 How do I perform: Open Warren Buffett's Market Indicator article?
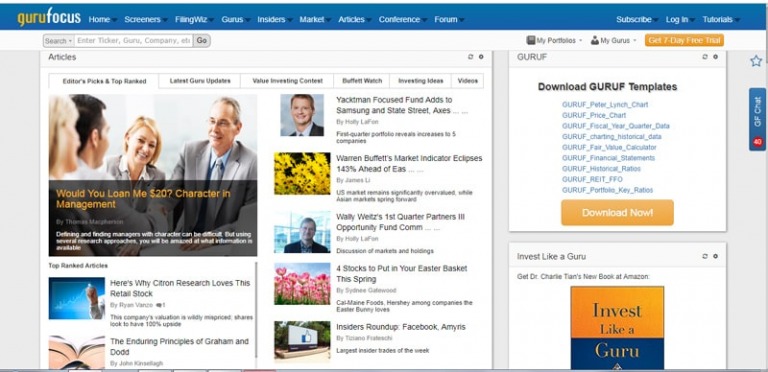coord(409,164)
